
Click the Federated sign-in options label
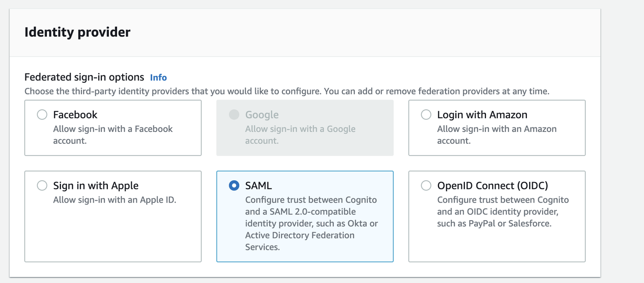(84, 77)
